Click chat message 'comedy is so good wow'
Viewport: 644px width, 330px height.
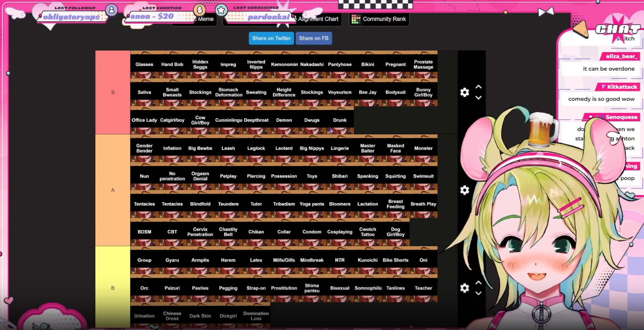[x=601, y=99]
